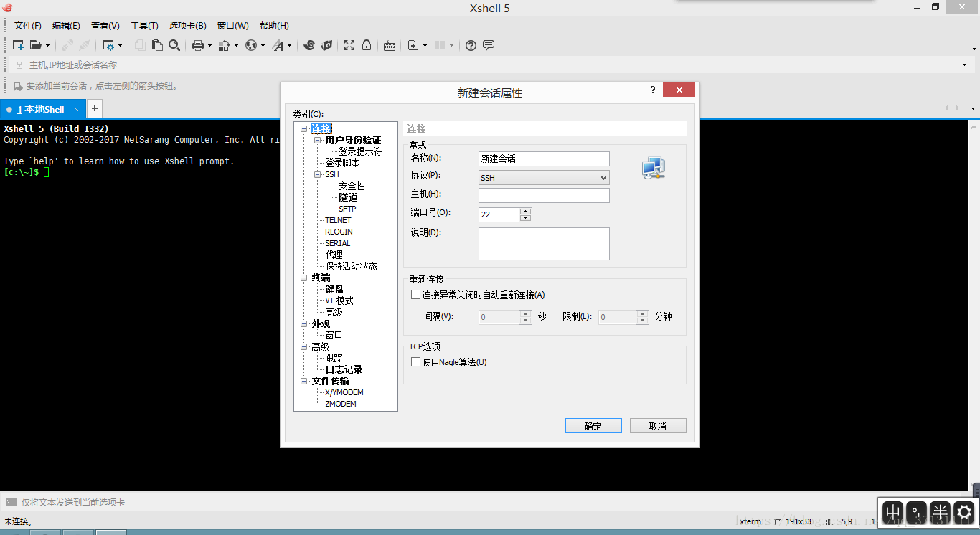Image resolution: width=980 pixels, height=535 pixels.
Task: Open the 查看(V) menu
Action: pos(105,25)
